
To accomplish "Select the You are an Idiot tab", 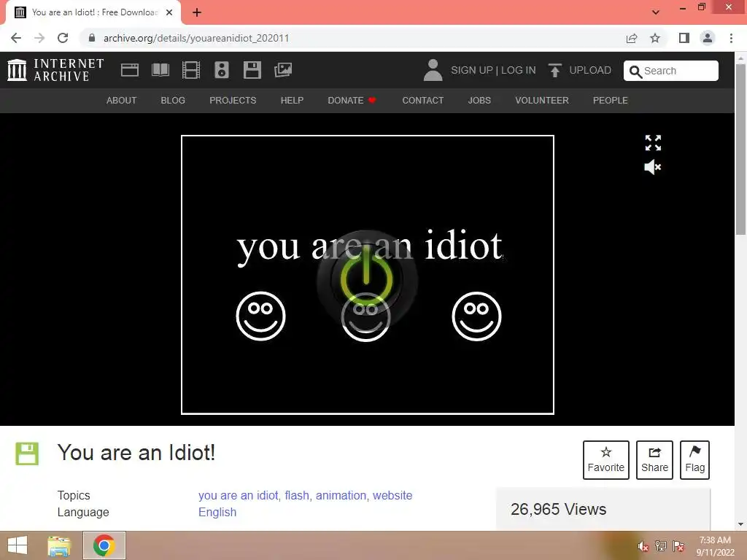I will (93, 12).
